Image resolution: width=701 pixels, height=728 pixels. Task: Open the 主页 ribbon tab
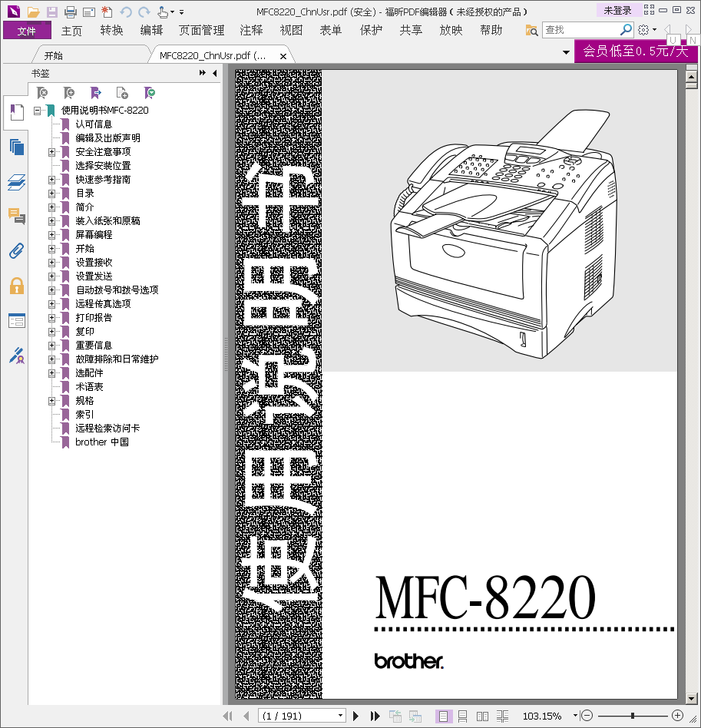coord(71,31)
